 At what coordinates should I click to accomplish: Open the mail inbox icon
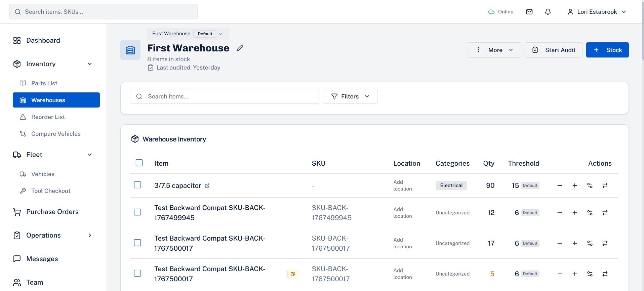tap(529, 12)
